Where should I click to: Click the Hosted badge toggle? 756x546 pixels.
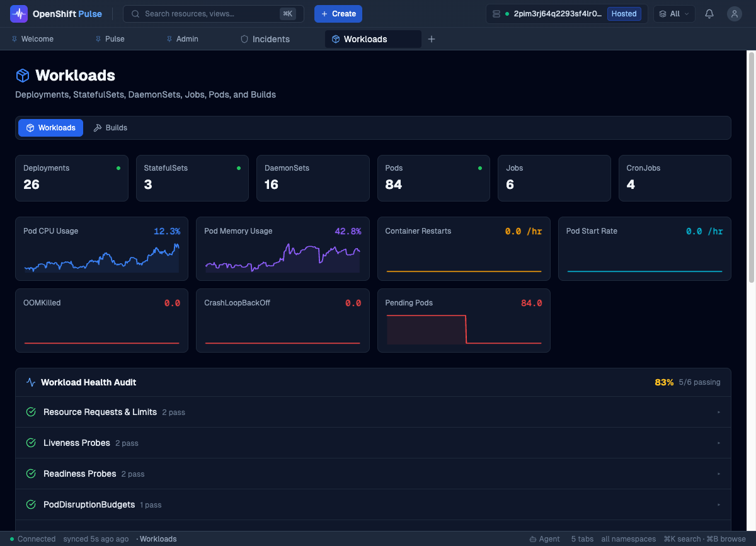pyautogui.click(x=624, y=14)
